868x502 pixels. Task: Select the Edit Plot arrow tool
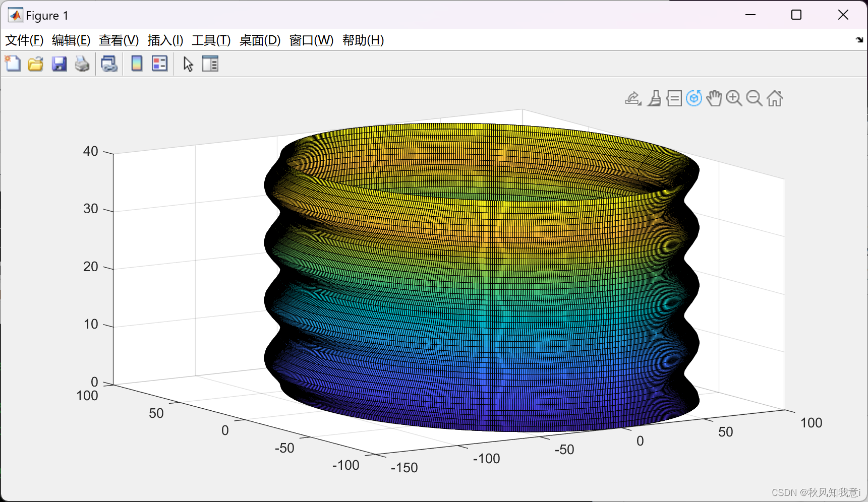188,64
